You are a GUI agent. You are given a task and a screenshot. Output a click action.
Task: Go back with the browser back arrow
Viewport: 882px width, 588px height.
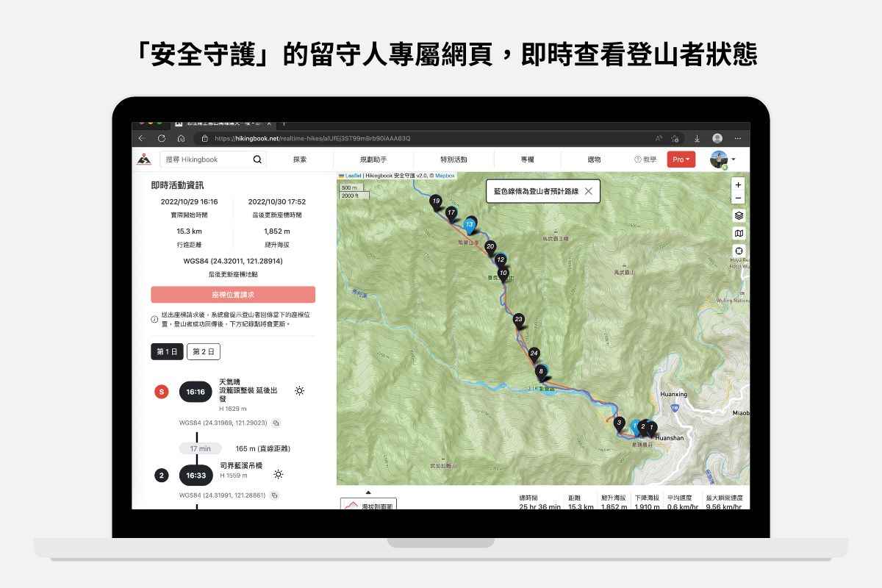141,138
